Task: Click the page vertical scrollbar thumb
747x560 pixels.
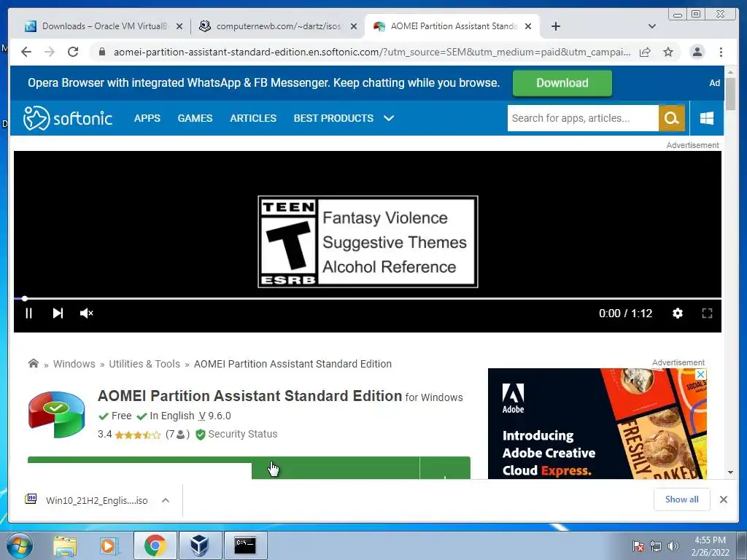Action: 730,93
